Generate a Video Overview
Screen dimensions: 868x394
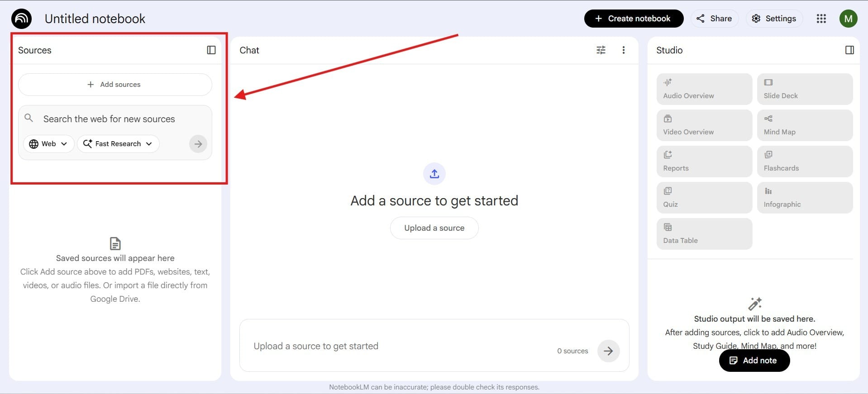coord(704,125)
